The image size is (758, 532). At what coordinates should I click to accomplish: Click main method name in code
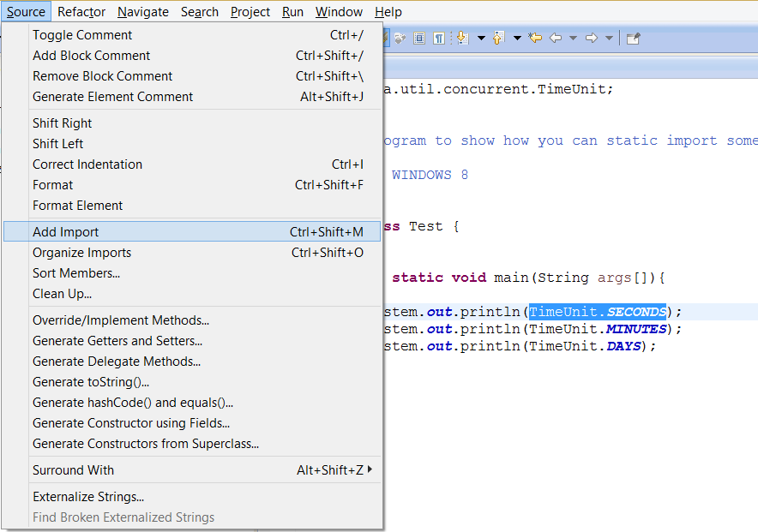coord(511,278)
